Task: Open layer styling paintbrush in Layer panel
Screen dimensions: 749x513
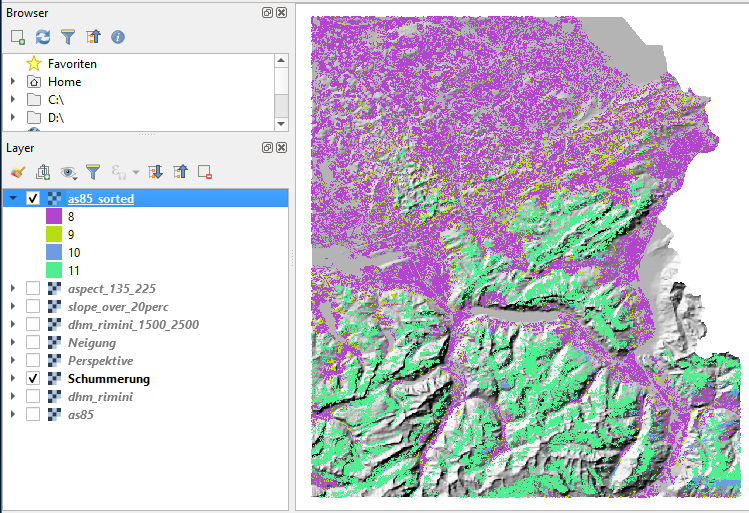Action: point(18,172)
